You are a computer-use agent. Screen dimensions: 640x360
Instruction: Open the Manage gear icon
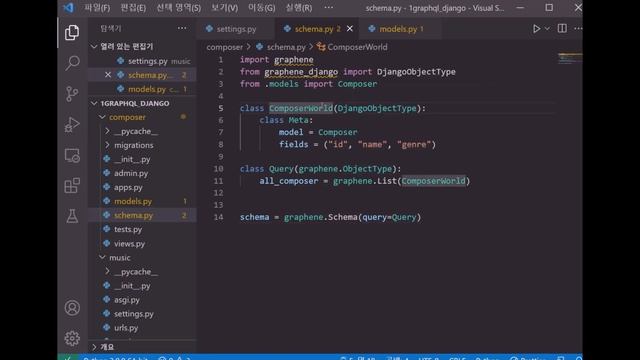[x=72, y=338]
